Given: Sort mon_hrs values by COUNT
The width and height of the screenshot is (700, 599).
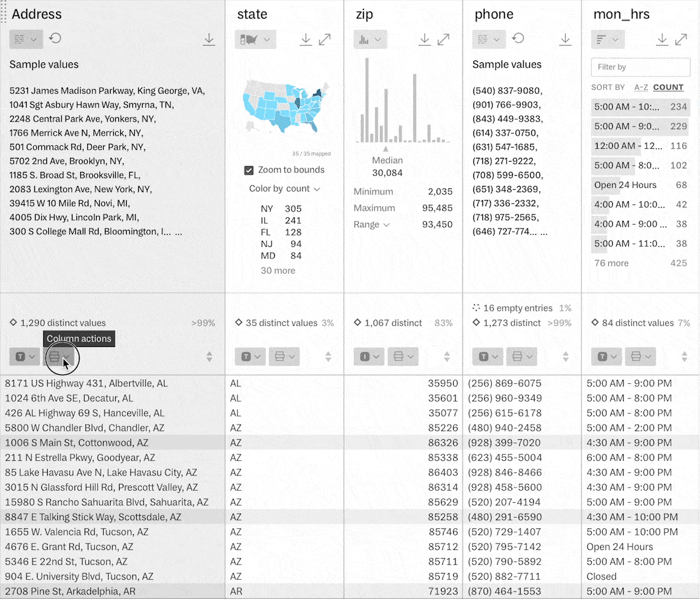Looking at the screenshot, I should pyautogui.click(x=667, y=87).
